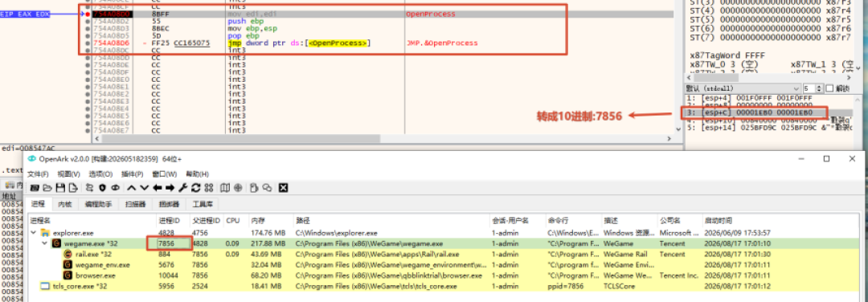Check the 解锁 checkbox in arguments panel
The width and height of the screenshot is (868, 302).
[x=829, y=88]
